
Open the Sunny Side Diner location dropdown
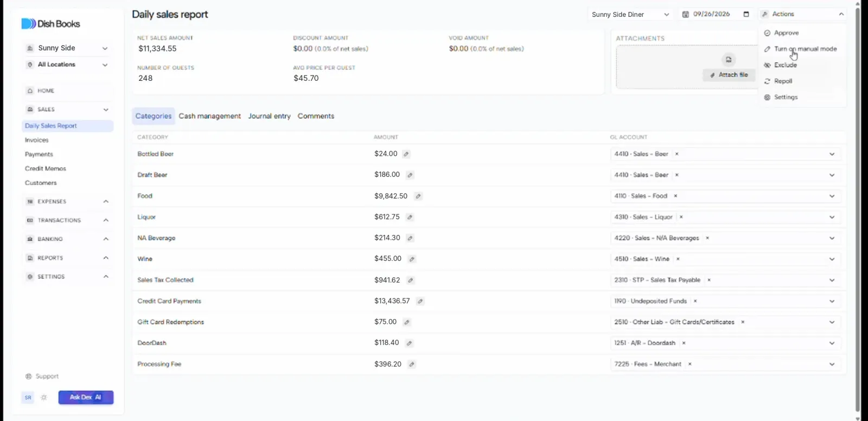click(631, 15)
